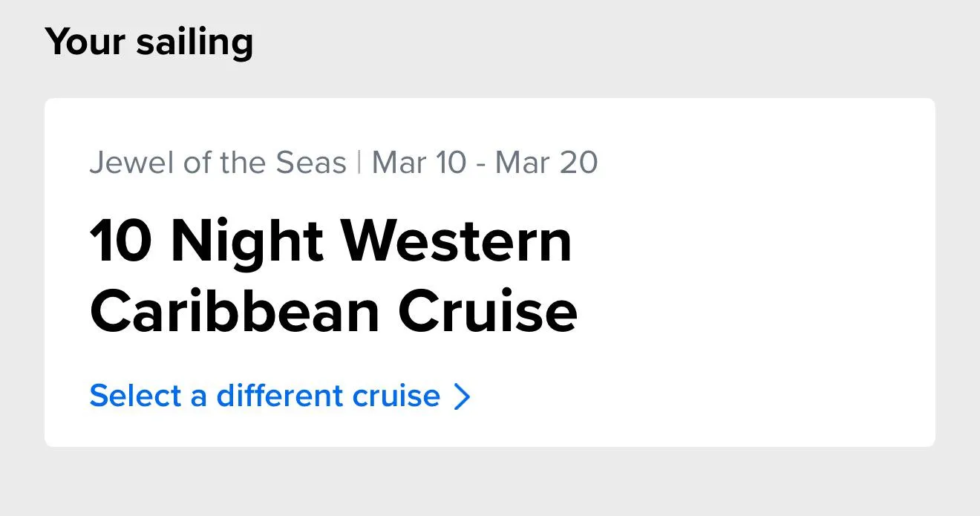The image size is (980, 516).
Task: Click the vertical separator between ship and dates
Action: click(359, 163)
